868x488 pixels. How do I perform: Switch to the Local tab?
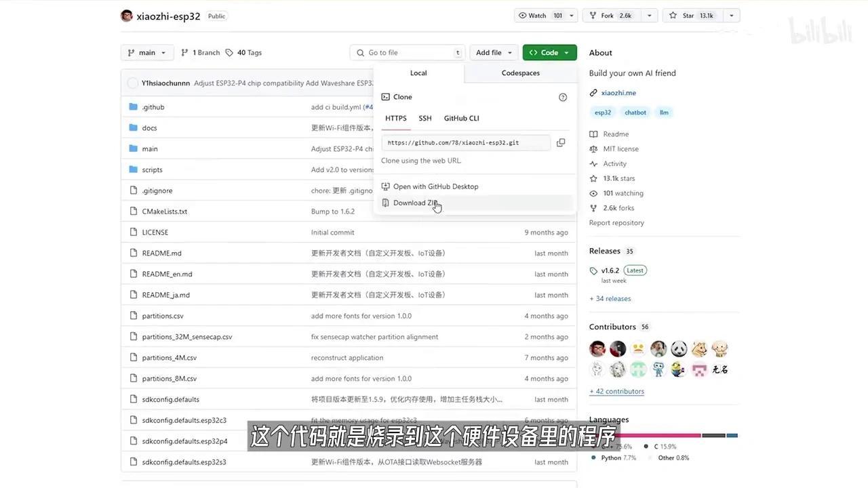[418, 73]
